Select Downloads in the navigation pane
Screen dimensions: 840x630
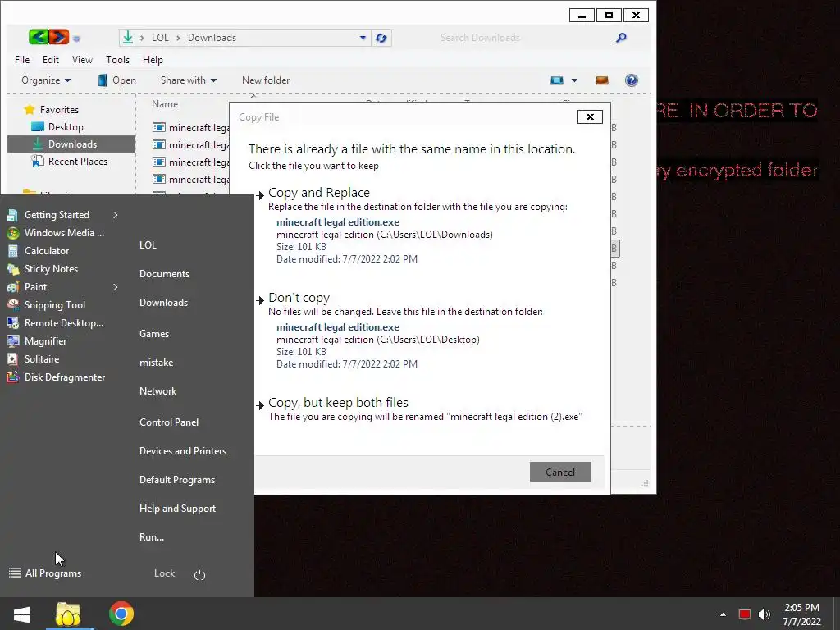(x=72, y=144)
